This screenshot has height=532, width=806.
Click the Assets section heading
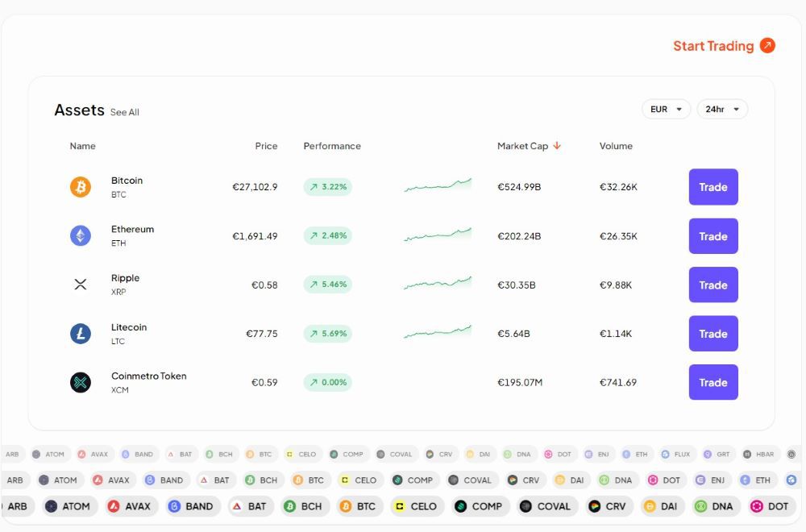(x=79, y=110)
